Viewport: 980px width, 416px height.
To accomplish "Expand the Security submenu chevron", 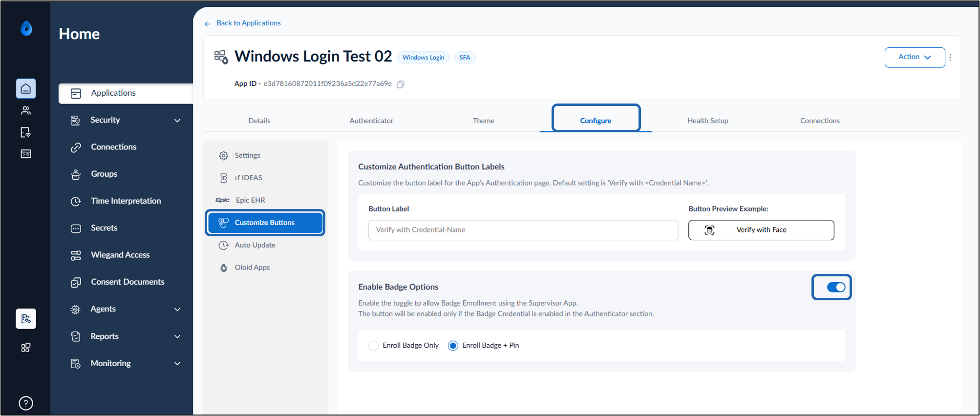I will 177,120.
